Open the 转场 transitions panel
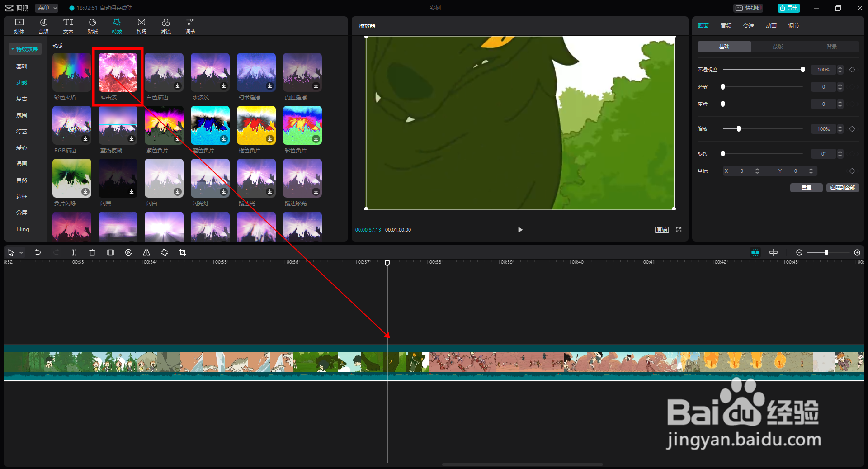The width and height of the screenshot is (868, 469). [142, 26]
